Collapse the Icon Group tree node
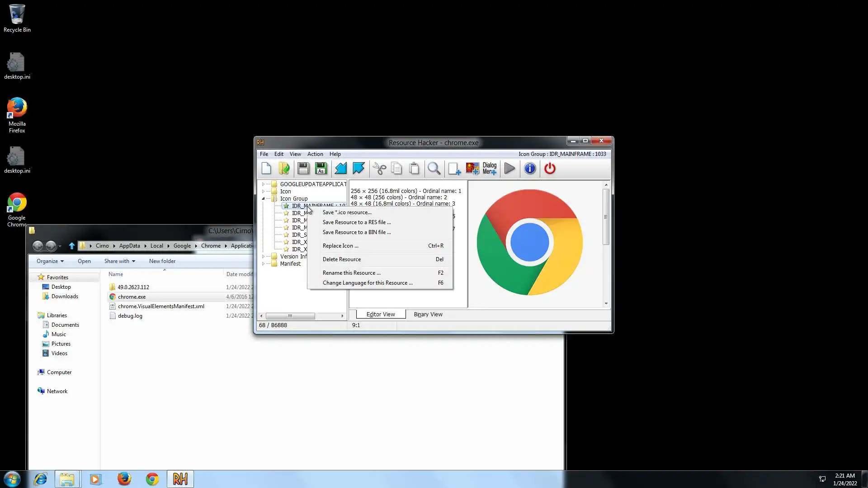 pos(264,199)
